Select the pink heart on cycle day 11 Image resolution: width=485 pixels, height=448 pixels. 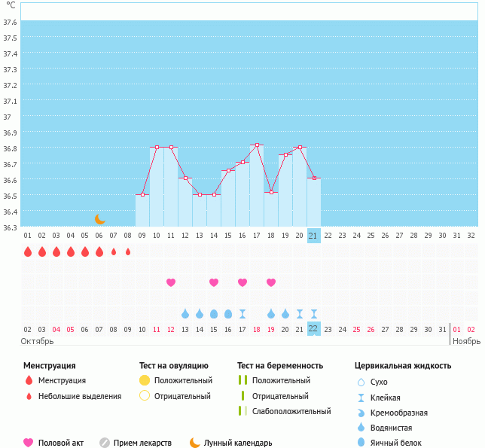(171, 282)
